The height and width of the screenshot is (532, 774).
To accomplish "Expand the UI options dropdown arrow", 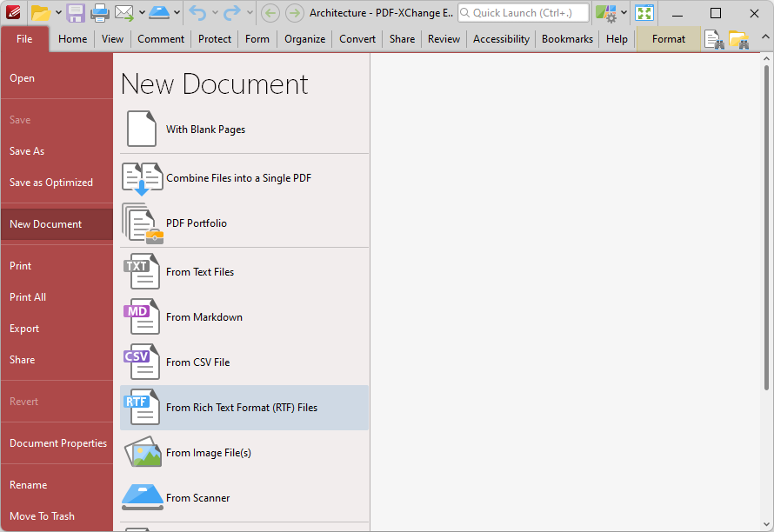I will pyautogui.click(x=624, y=13).
